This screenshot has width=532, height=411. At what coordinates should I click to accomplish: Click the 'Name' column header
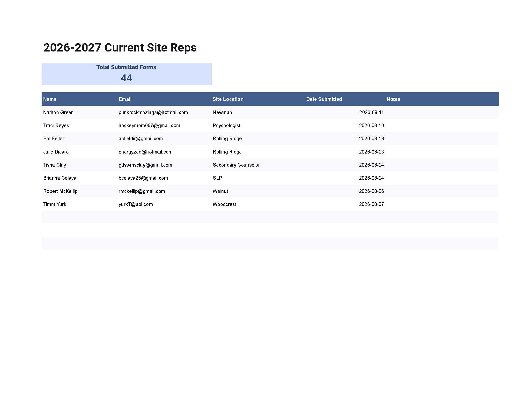pyautogui.click(x=50, y=99)
